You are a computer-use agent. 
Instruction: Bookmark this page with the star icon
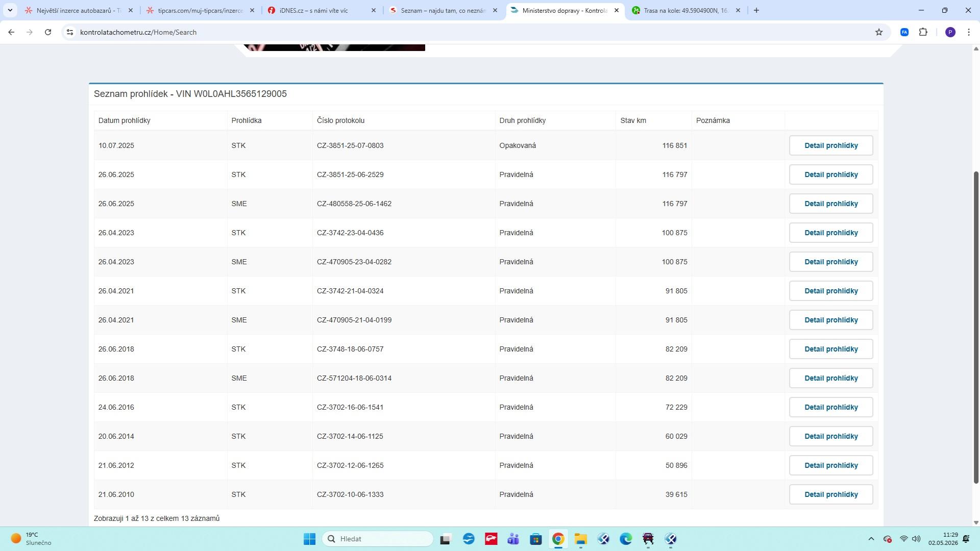(x=879, y=32)
